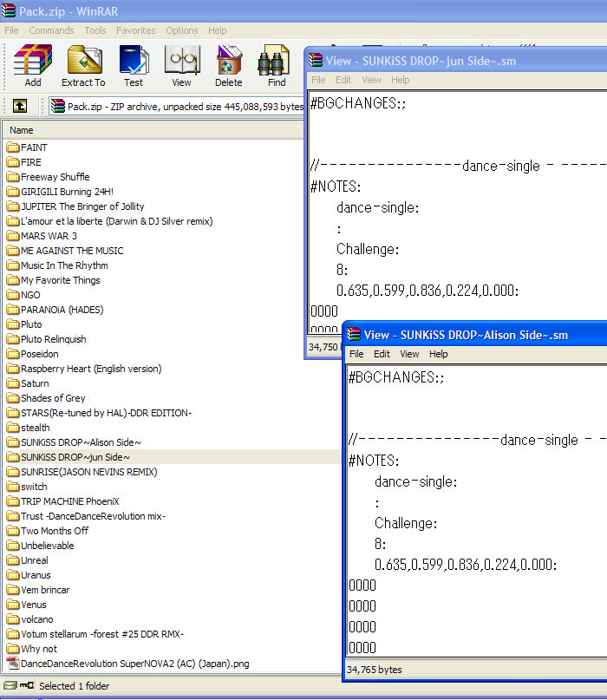The width and height of the screenshot is (607, 700).
Task: Open View menu in Alison Side viewer
Action: (x=409, y=354)
